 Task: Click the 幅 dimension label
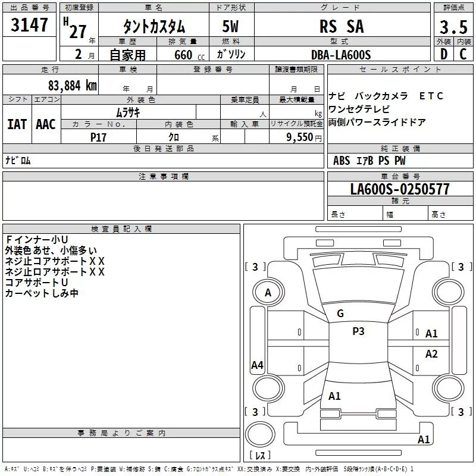390,215
